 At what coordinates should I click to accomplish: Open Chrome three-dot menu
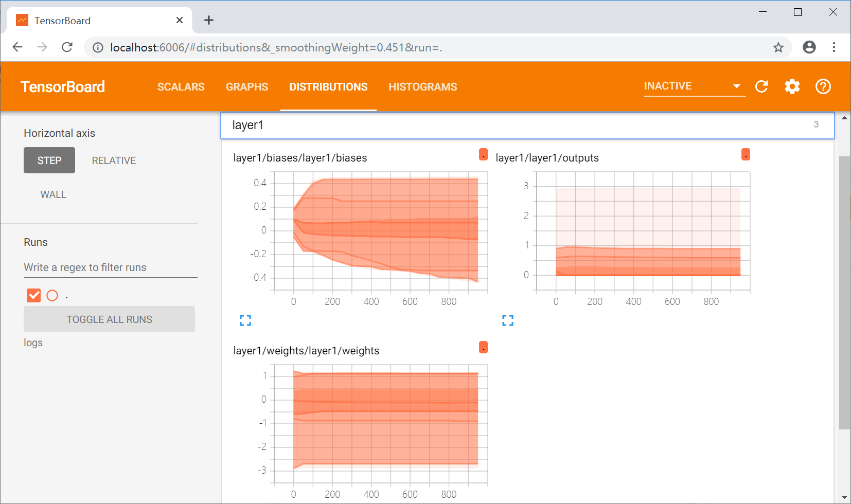pyautogui.click(x=834, y=47)
